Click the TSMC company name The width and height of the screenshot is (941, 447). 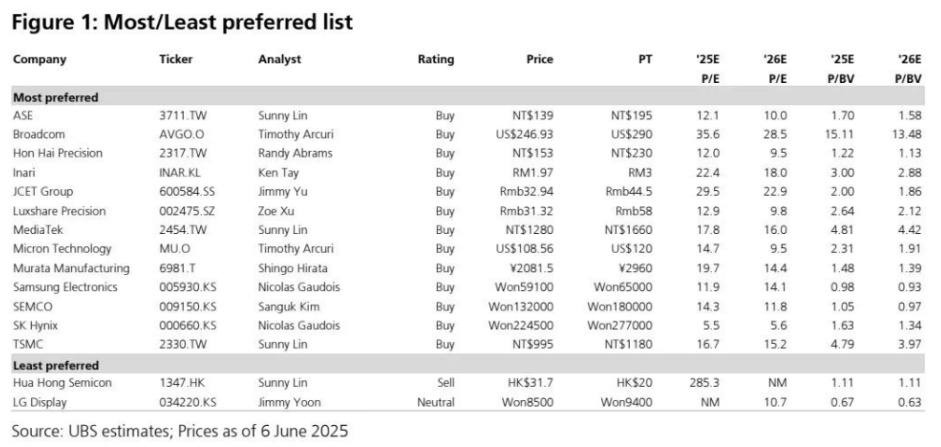(x=29, y=345)
